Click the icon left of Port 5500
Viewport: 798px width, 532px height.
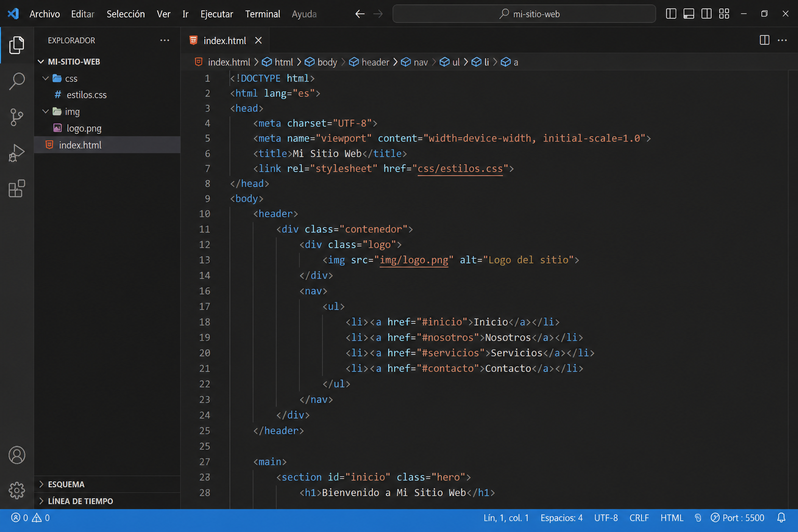pyautogui.click(x=715, y=518)
